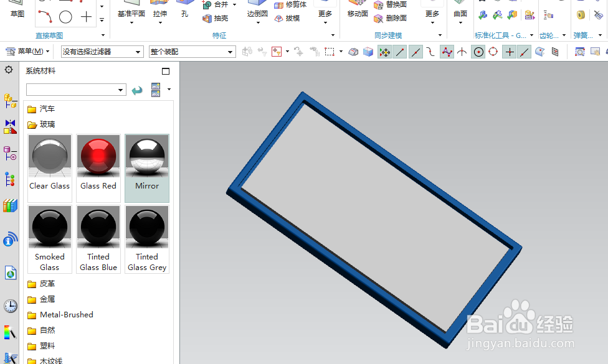Click the 合并 (Unite) icon

point(207,4)
